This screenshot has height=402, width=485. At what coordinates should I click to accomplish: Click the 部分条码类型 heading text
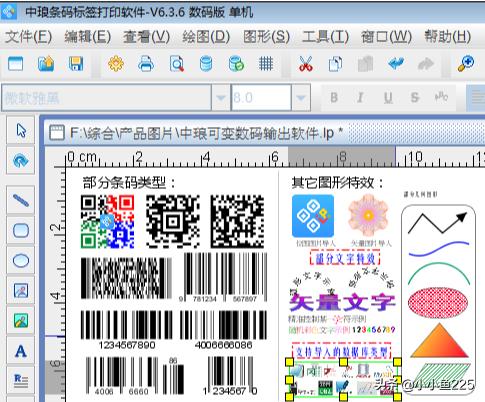[129, 183]
